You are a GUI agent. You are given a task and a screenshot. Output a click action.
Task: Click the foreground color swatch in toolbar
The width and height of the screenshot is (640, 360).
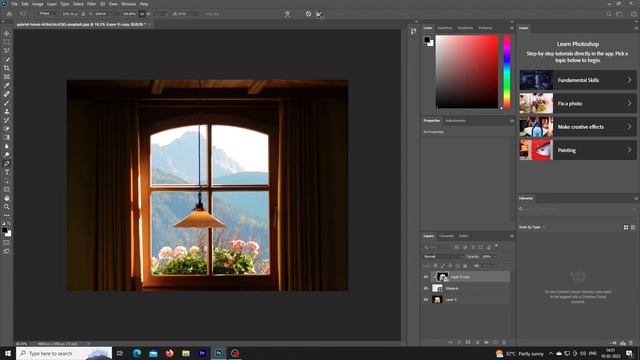4,231
